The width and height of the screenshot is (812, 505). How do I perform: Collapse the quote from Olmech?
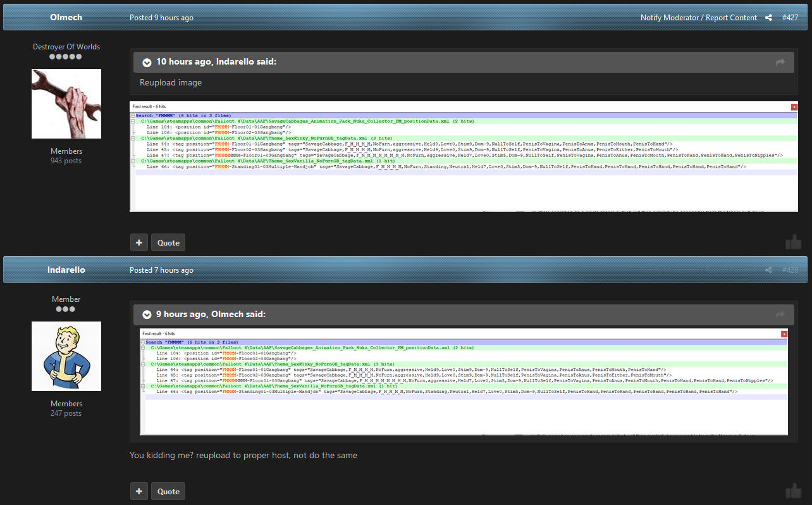pyautogui.click(x=147, y=315)
